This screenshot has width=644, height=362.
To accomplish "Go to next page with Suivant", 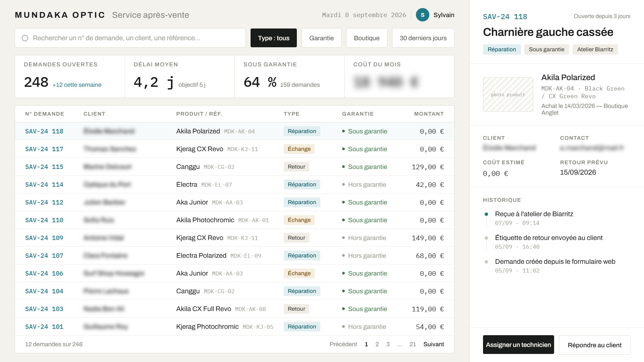I will click(x=433, y=344).
